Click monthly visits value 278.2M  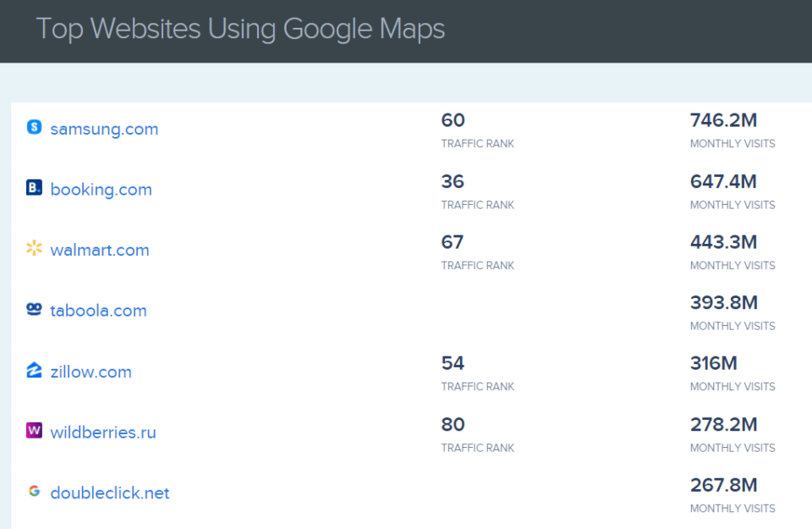point(723,424)
